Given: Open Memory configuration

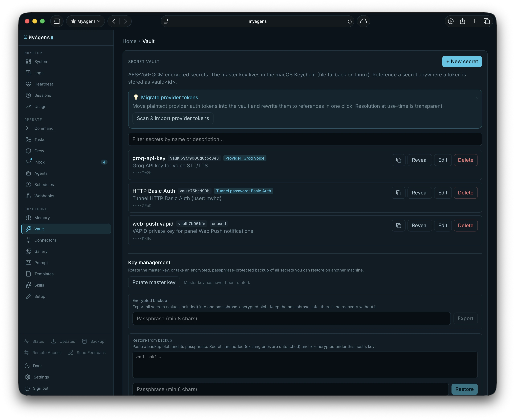Looking at the screenshot, I should 66,217.
